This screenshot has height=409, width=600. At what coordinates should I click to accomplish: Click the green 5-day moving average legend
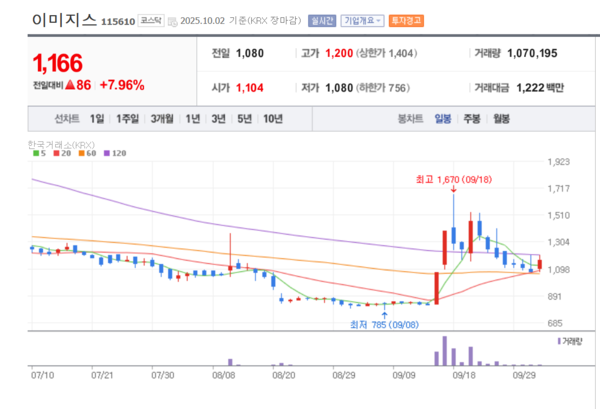pos(38,153)
